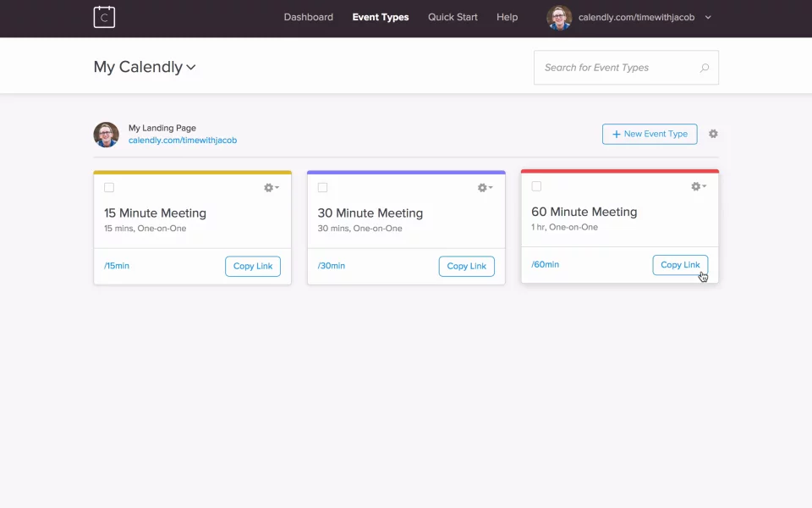Check the 15 Minute Meeting checkbox
The image size is (812, 508).
[x=109, y=188]
